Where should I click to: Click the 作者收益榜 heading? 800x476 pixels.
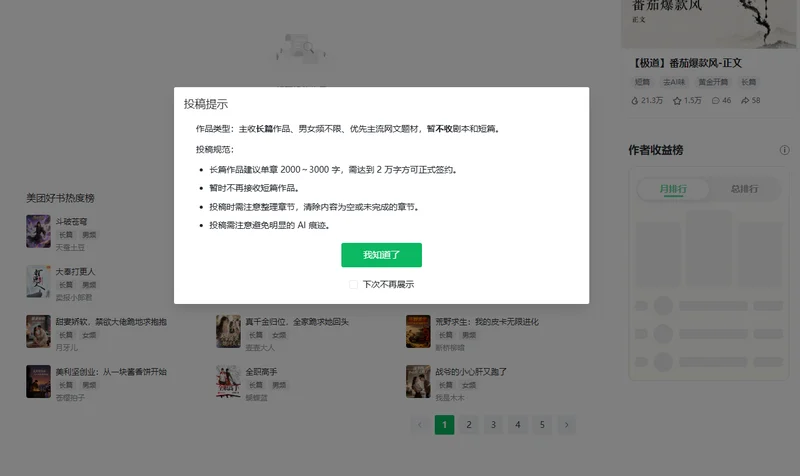point(656,150)
